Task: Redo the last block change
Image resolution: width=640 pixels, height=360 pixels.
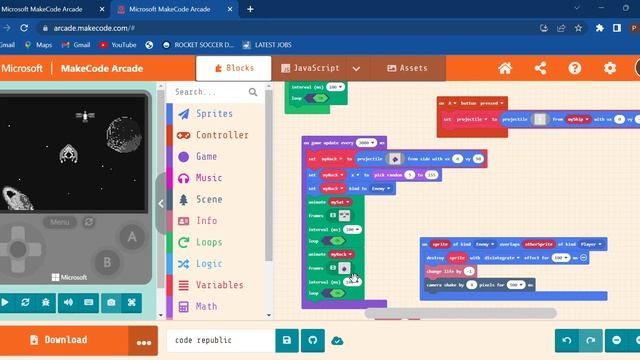Action: click(590, 340)
